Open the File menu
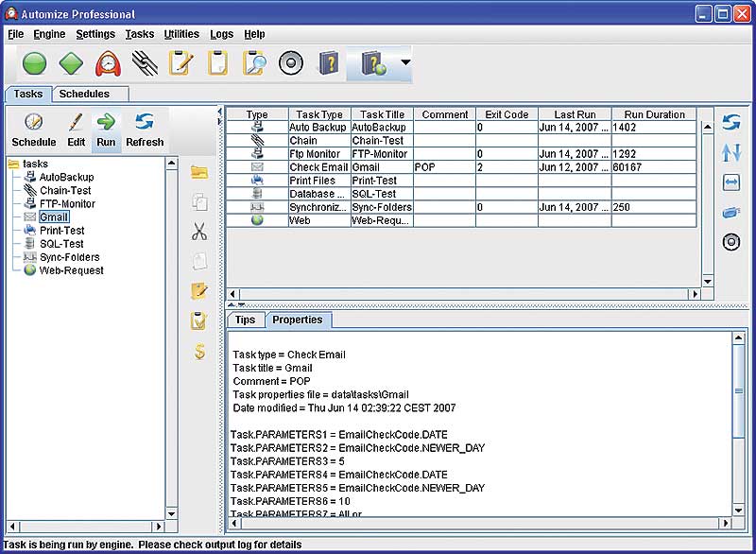The image size is (756, 554). coord(15,34)
